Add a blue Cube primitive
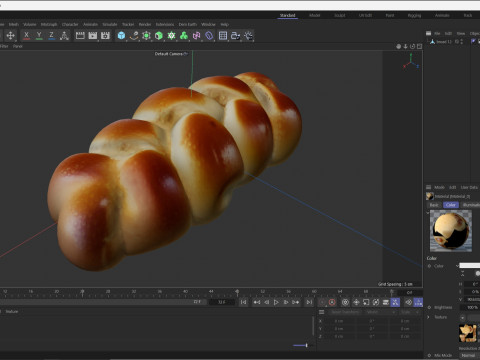The image size is (480, 360). (x=121, y=36)
